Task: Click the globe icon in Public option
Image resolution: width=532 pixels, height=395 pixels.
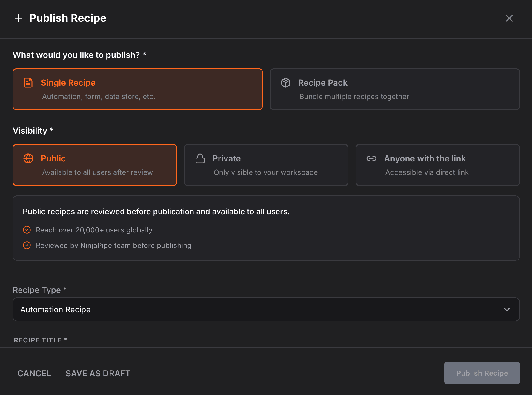Action: (x=28, y=158)
